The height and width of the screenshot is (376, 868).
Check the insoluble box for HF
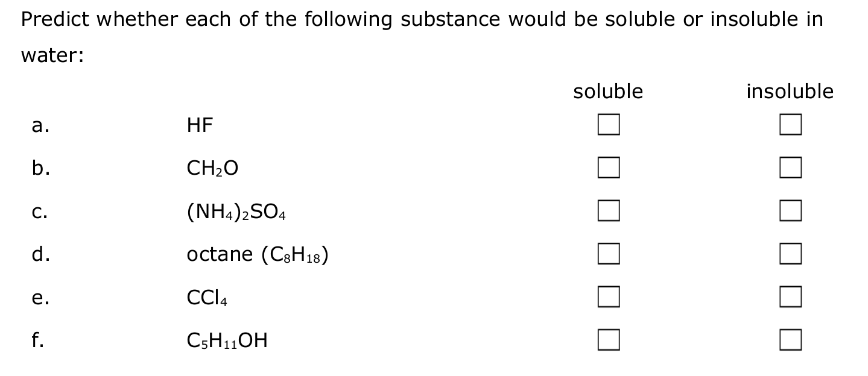coord(790,125)
